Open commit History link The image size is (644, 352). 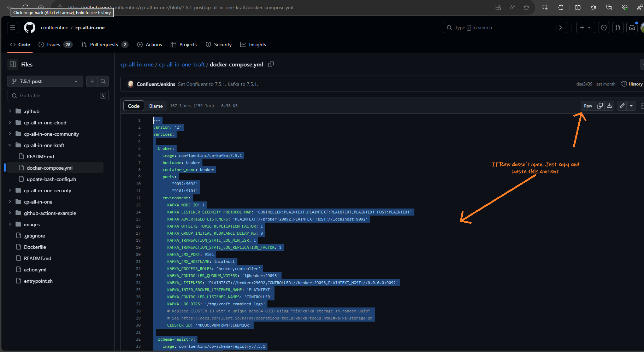pyautogui.click(x=632, y=84)
